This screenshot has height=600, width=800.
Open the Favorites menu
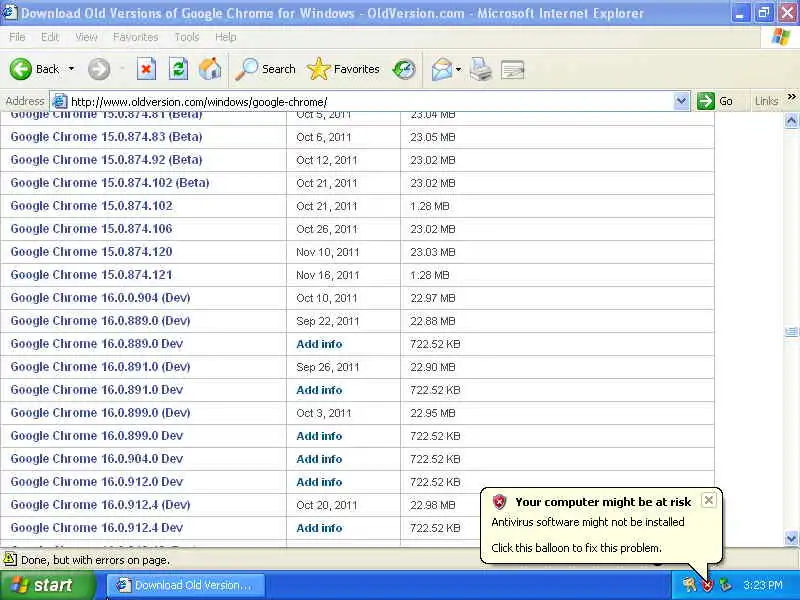point(136,37)
